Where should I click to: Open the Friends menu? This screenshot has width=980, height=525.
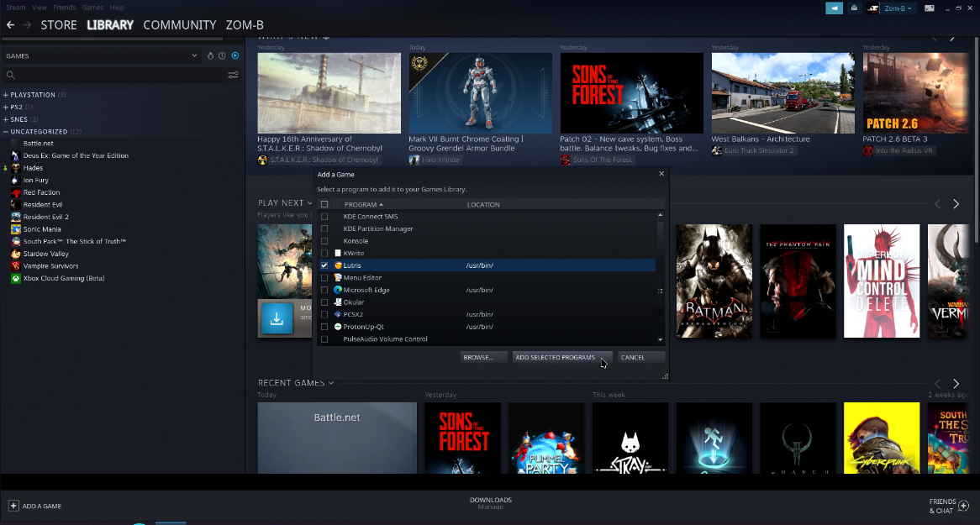[x=65, y=8]
